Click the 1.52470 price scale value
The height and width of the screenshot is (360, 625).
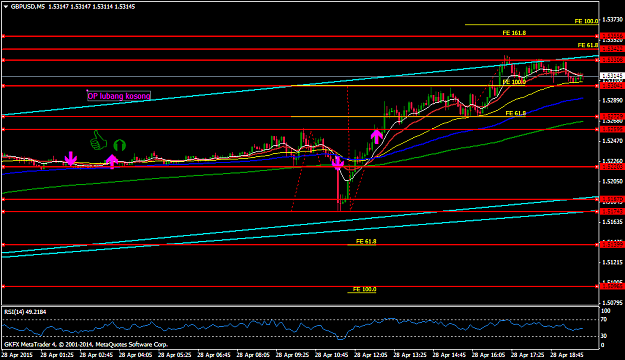[x=613, y=141]
